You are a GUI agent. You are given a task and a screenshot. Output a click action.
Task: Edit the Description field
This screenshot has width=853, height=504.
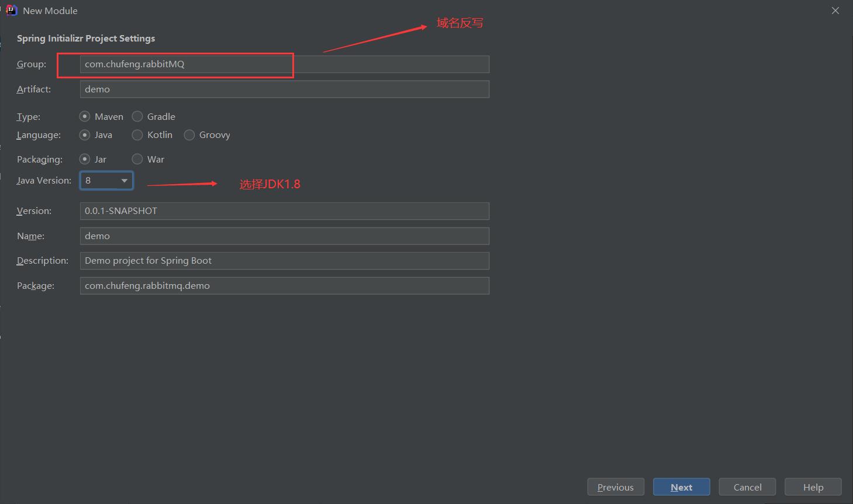(284, 261)
